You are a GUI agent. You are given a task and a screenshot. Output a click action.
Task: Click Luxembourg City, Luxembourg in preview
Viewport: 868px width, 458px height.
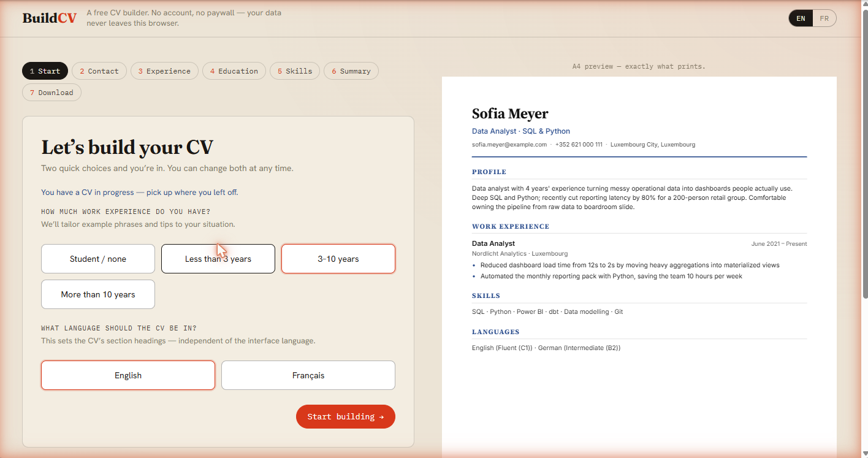pos(653,145)
